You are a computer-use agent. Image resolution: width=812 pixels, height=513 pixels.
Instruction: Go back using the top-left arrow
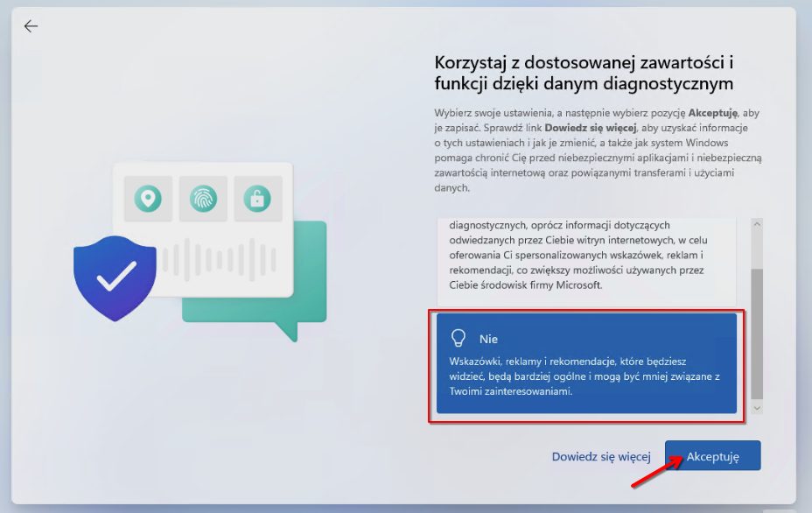pos(31,26)
